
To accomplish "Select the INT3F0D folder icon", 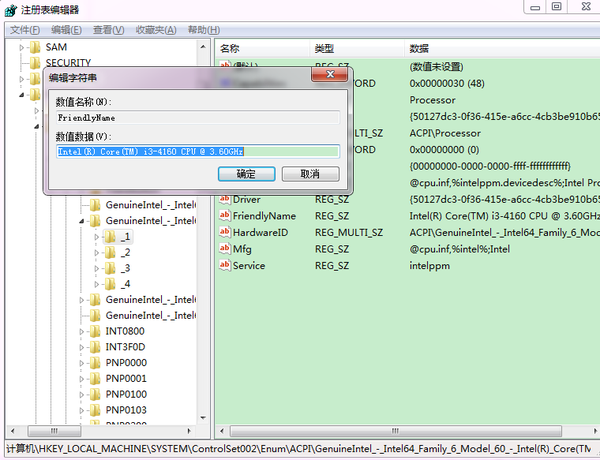I will (95, 347).
